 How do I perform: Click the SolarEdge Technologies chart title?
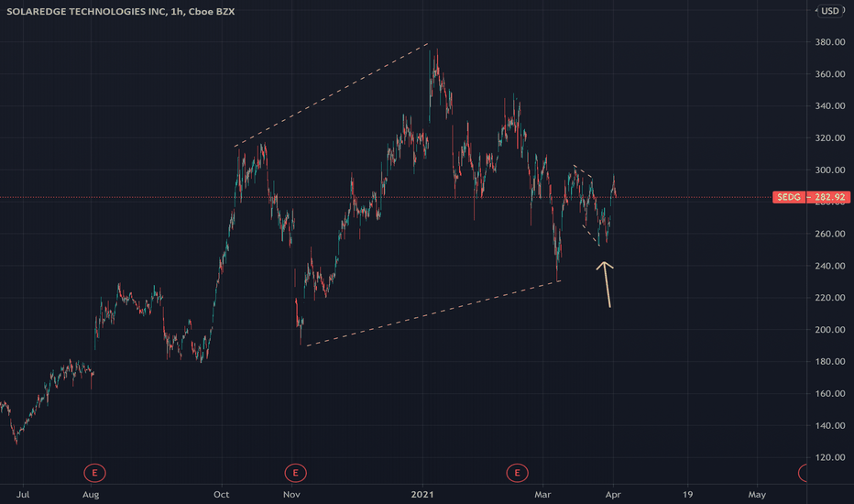point(120,11)
